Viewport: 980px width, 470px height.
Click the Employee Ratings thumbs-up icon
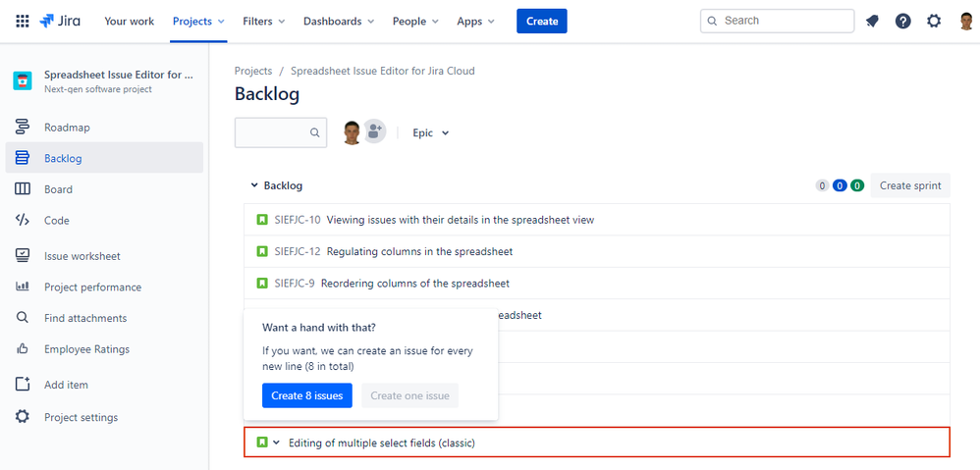point(22,349)
